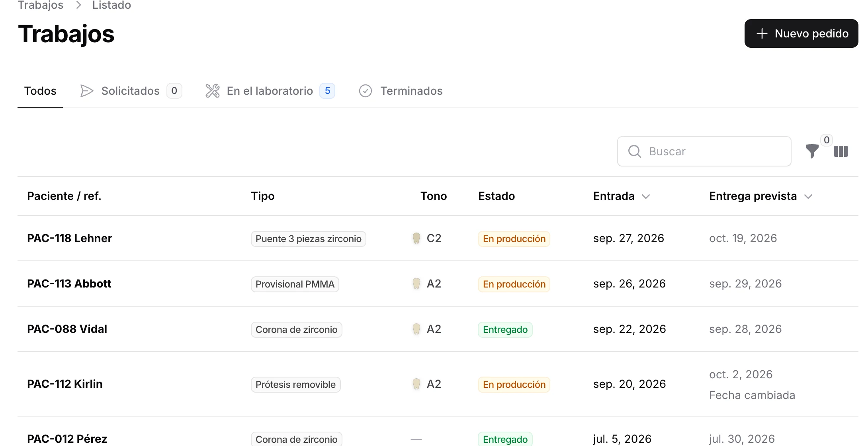868x446 pixels.
Task: Create a new order with Nuevo pedido
Action: (801, 33)
